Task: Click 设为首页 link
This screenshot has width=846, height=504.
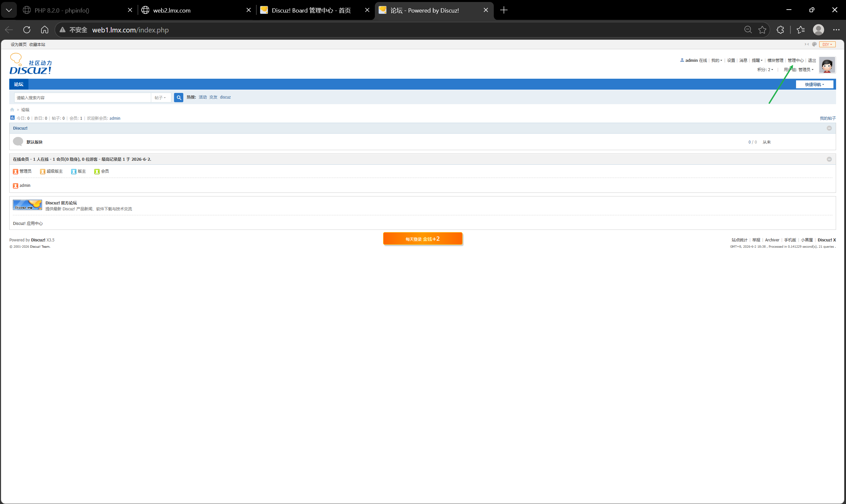Action: (18, 45)
